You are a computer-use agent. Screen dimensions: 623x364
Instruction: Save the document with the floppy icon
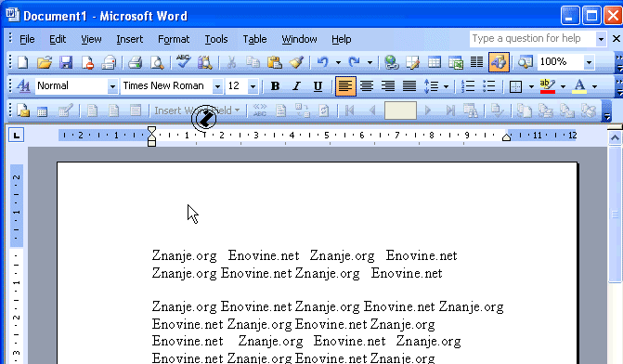coord(66,62)
